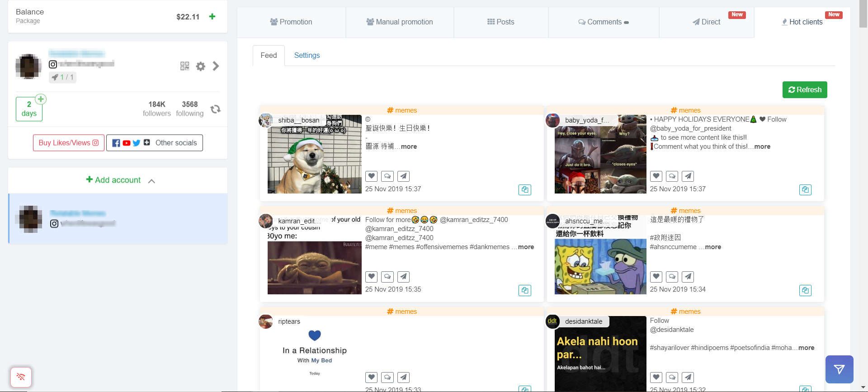Open the shiba dog post thumbnail

click(315, 154)
